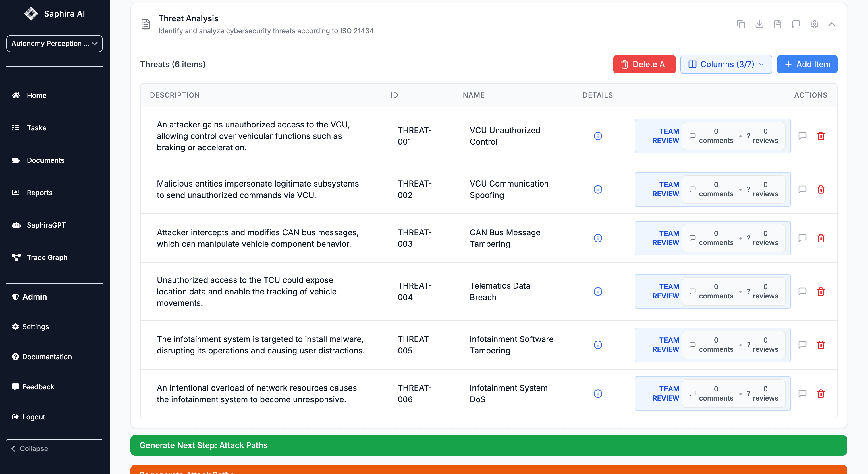
Task: Collapse the Threat Analysis panel chevron
Action: point(832,24)
